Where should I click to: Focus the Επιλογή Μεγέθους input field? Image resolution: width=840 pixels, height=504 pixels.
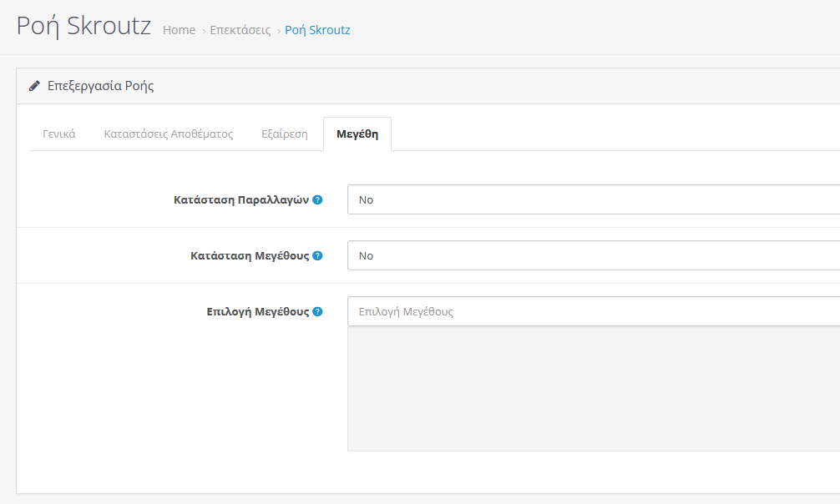(594, 312)
